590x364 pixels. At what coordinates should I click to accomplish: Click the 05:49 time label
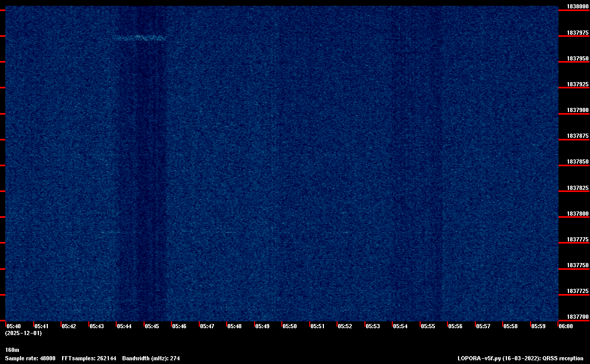click(x=262, y=326)
